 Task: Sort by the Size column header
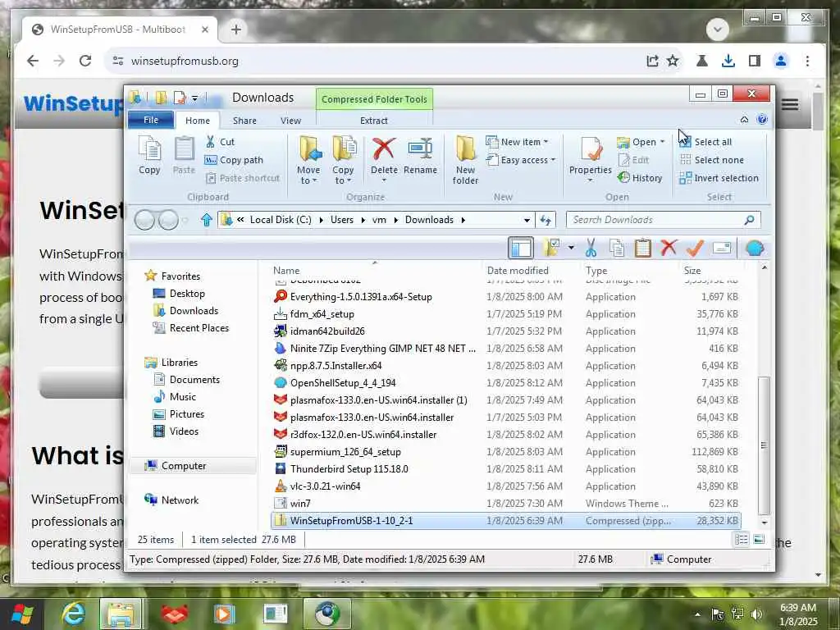click(692, 271)
